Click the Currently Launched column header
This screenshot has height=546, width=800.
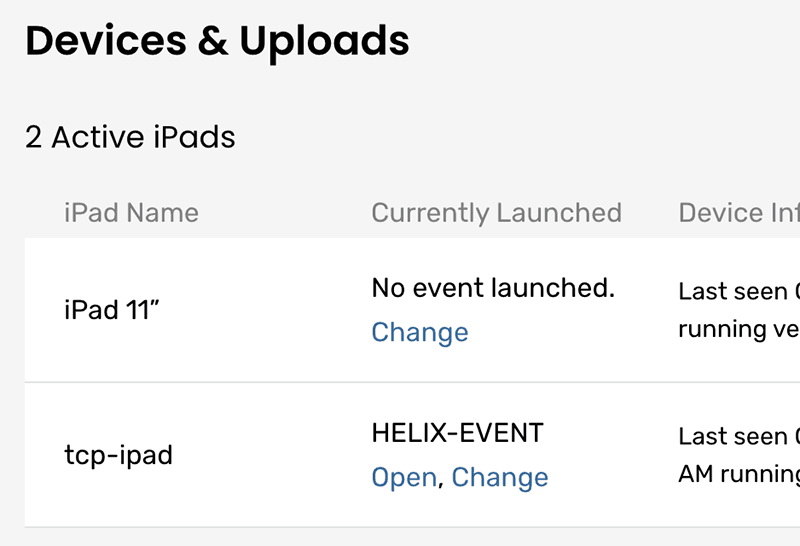[496, 212]
